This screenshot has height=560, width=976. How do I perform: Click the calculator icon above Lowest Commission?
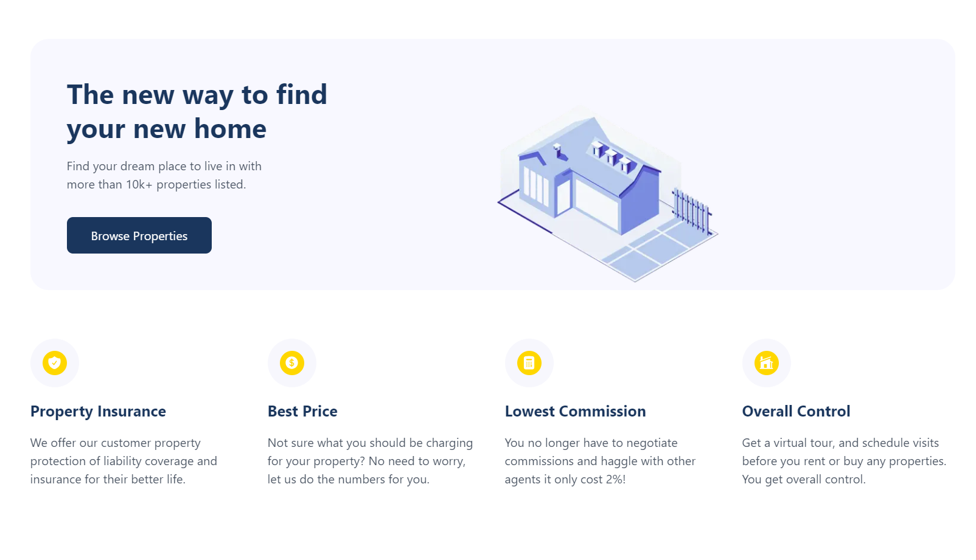(x=529, y=363)
